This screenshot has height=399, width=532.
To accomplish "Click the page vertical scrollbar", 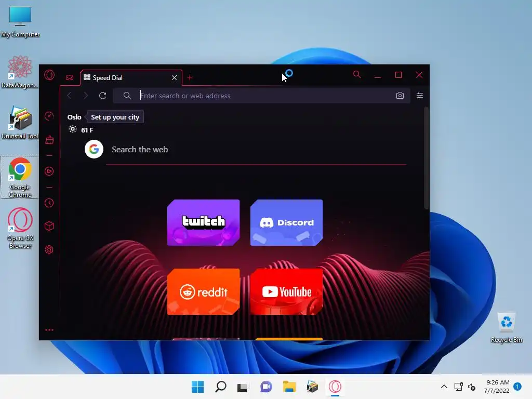I will pos(427,158).
